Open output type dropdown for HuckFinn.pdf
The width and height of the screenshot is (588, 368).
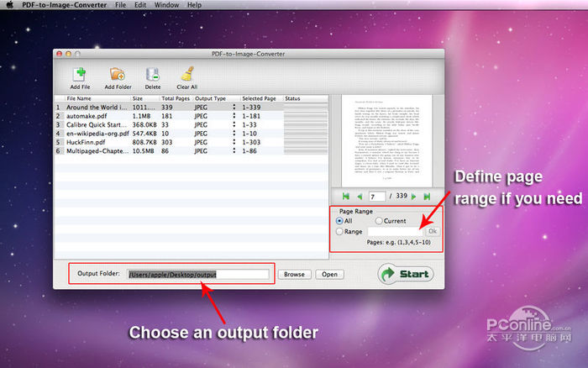click(x=234, y=142)
